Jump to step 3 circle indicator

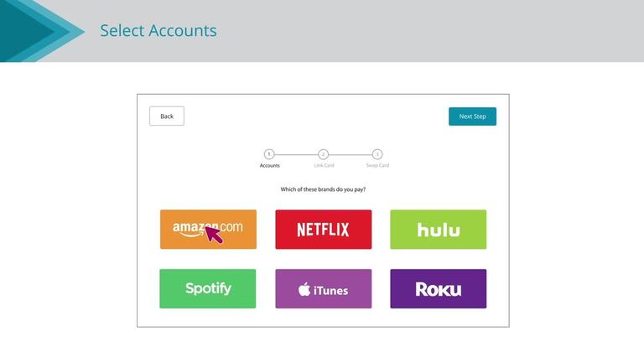click(377, 154)
